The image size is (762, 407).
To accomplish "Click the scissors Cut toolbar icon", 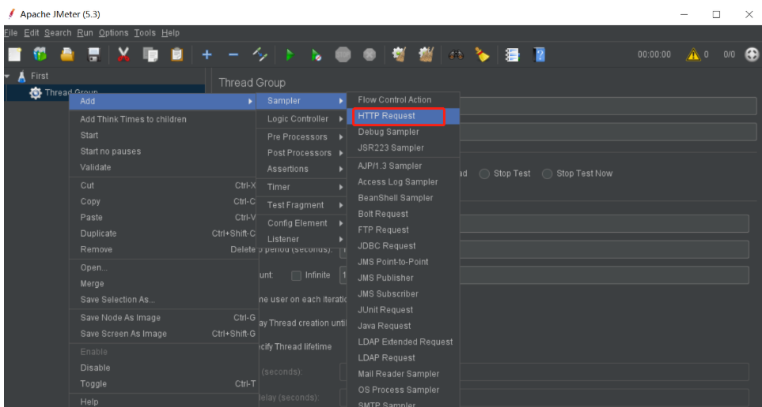I will coord(123,55).
